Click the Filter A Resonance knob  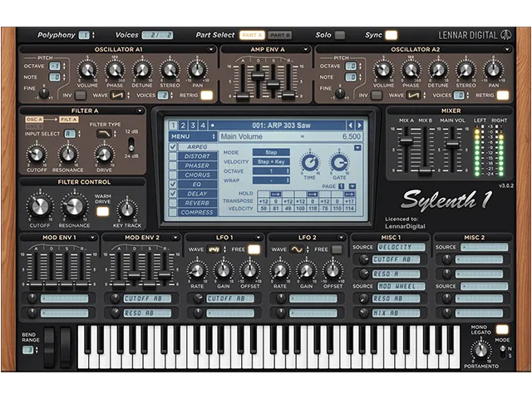click(68, 155)
